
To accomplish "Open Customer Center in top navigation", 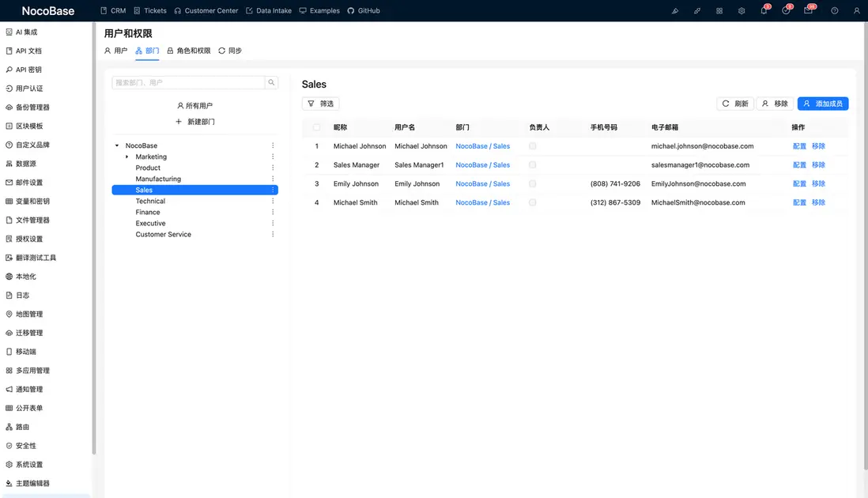I will point(206,10).
